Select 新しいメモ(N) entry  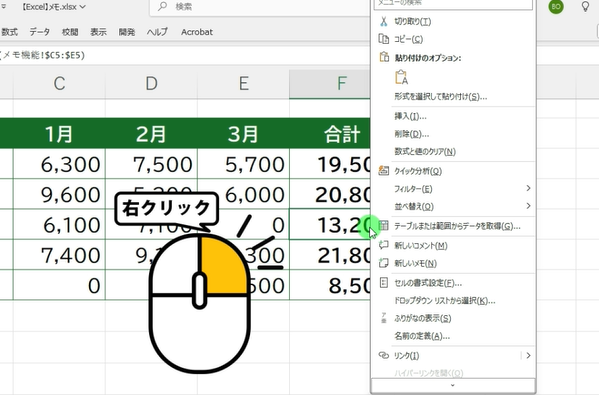(x=415, y=263)
